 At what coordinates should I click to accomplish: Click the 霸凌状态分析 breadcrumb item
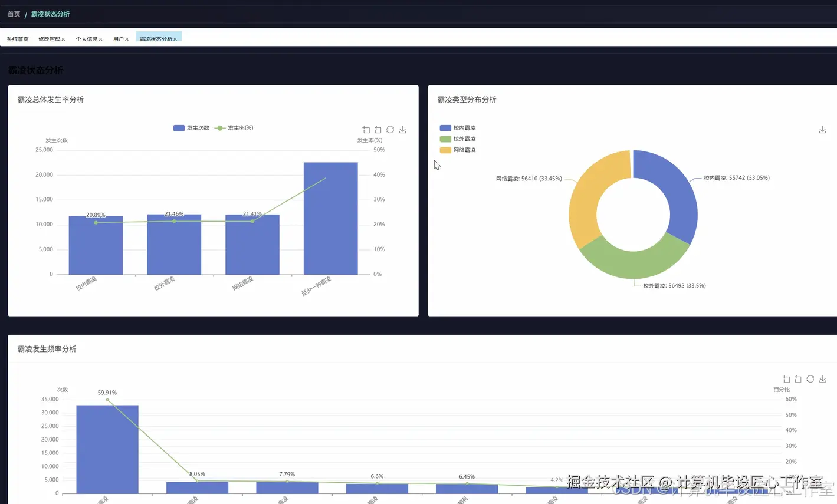click(50, 14)
